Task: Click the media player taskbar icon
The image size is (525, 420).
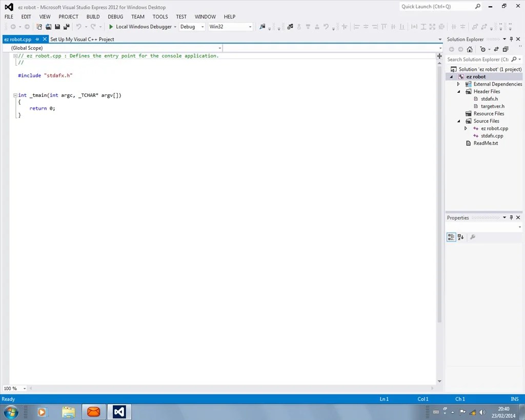Action: (x=42, y=412)
